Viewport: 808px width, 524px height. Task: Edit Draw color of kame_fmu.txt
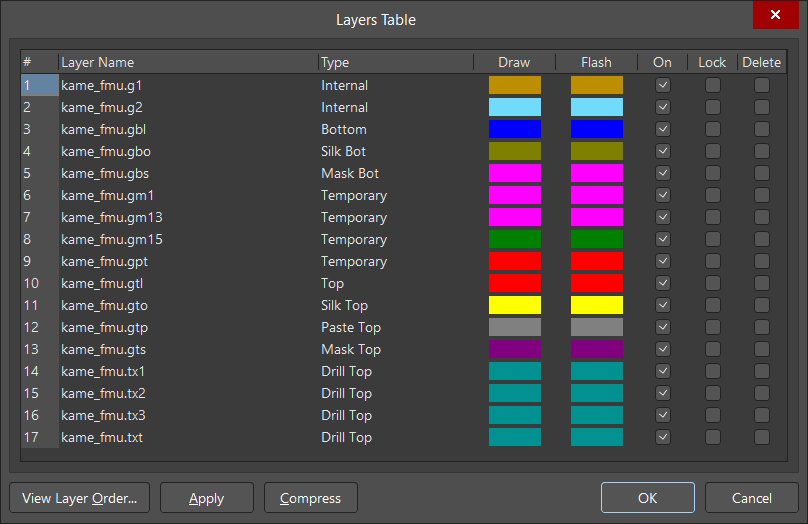(515, 437)
